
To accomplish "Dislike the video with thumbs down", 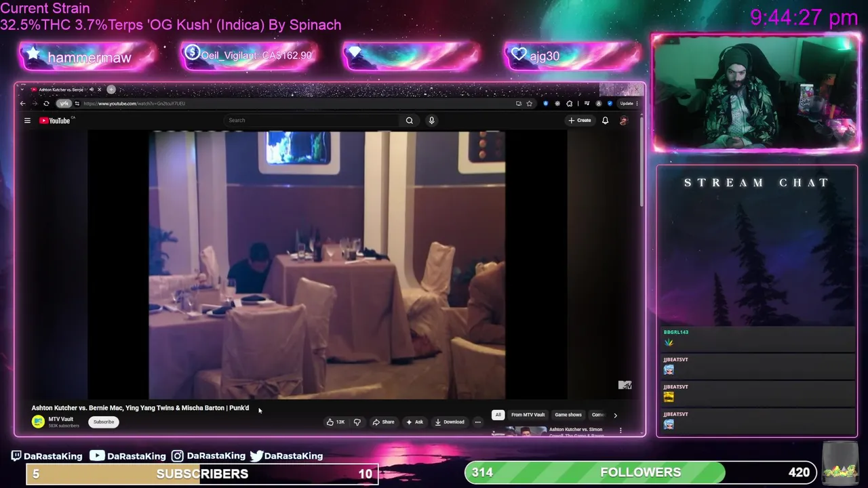I will point(357,422).
